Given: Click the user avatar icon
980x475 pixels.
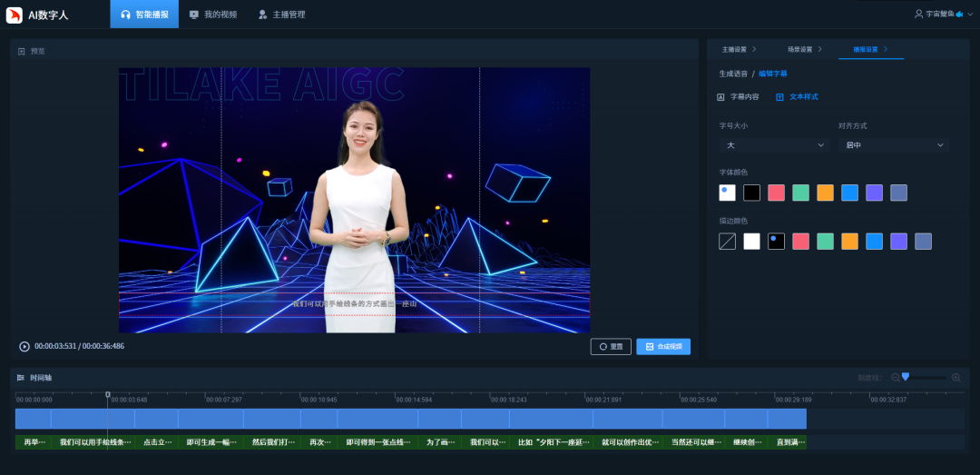Looking at the screenshot, I should [x=918, y=14].
